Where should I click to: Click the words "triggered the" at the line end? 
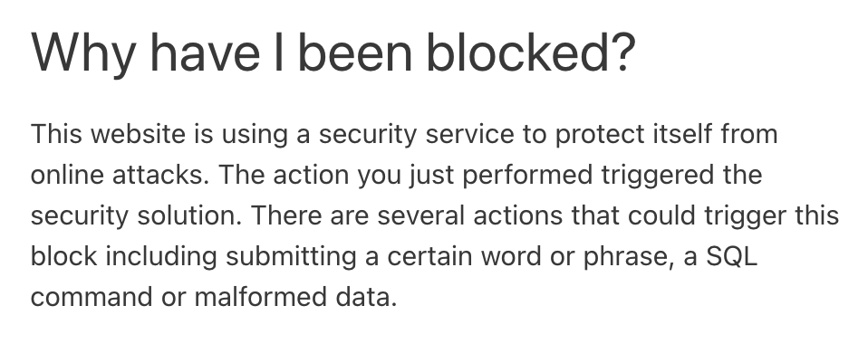click(682, 176)
